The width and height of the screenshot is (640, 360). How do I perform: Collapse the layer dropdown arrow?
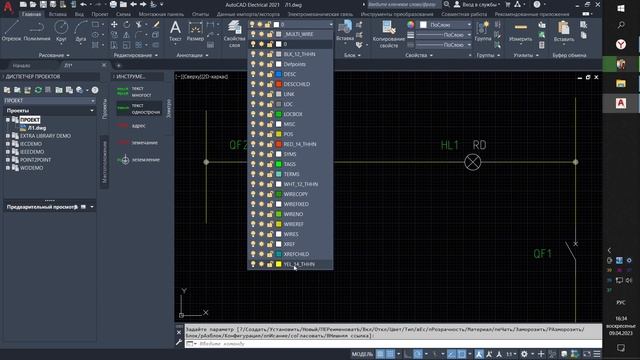330,24
